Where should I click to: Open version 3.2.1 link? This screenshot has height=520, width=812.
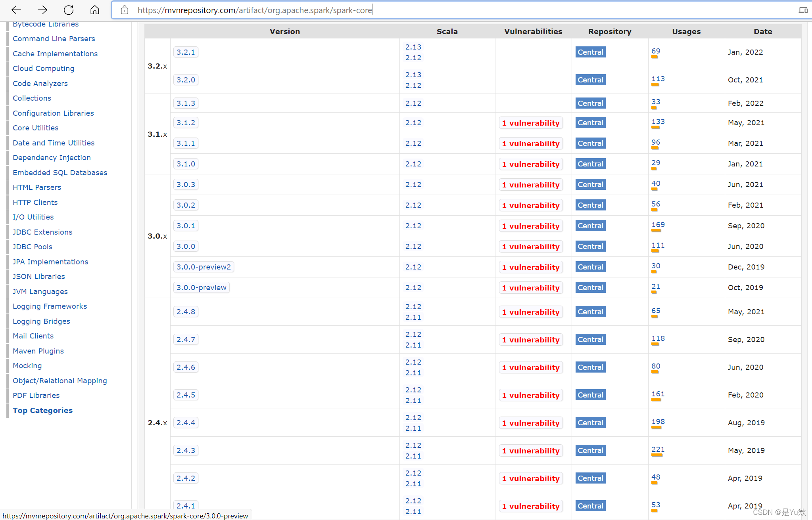(x=186, y=52)
